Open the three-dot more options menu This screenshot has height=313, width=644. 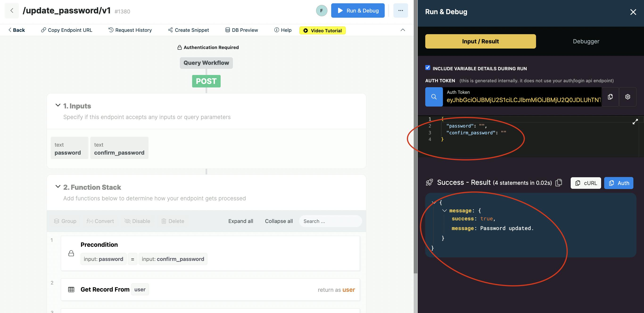tap(400, 11)
